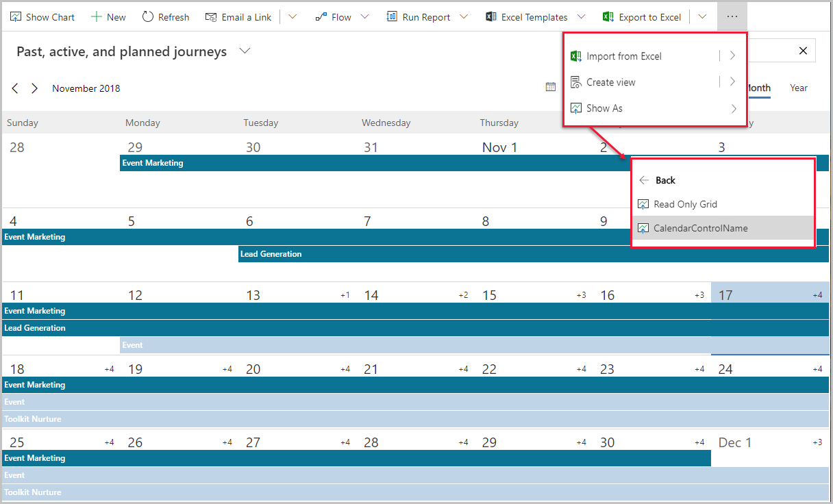Switch to the Year view tab
The height and width of the screenshot is (504, 833).
point(799,88)
